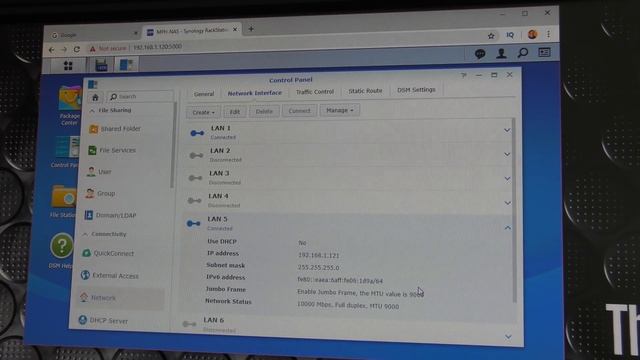
Task: Click the subnet mask 255.255.255.0 value
Action: pos(318,268)
